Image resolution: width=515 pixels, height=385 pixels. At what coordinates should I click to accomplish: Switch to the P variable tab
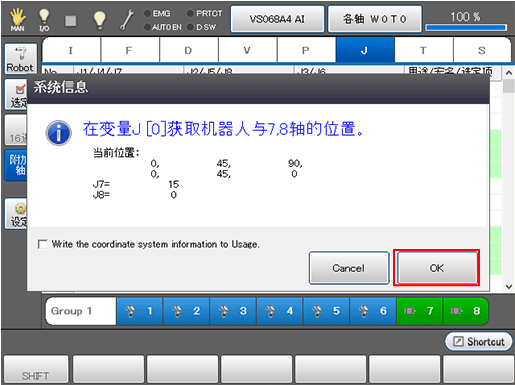[x=306, y=50]
